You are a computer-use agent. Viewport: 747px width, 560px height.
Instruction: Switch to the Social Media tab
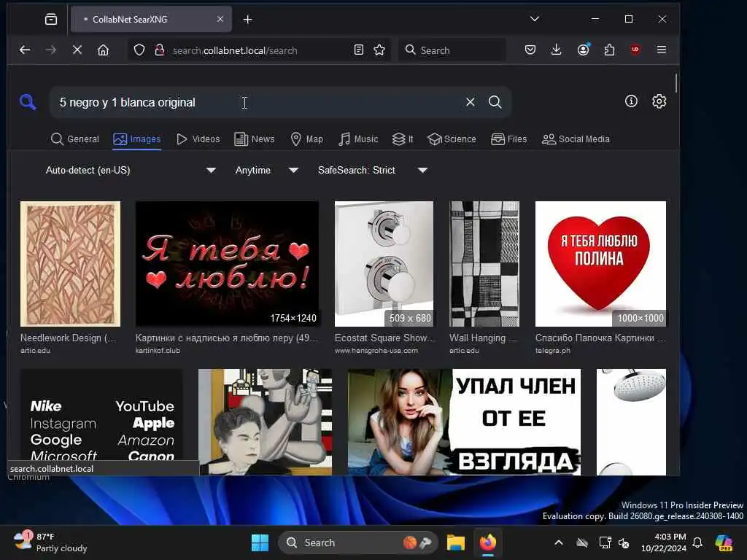tap(576, 139)
